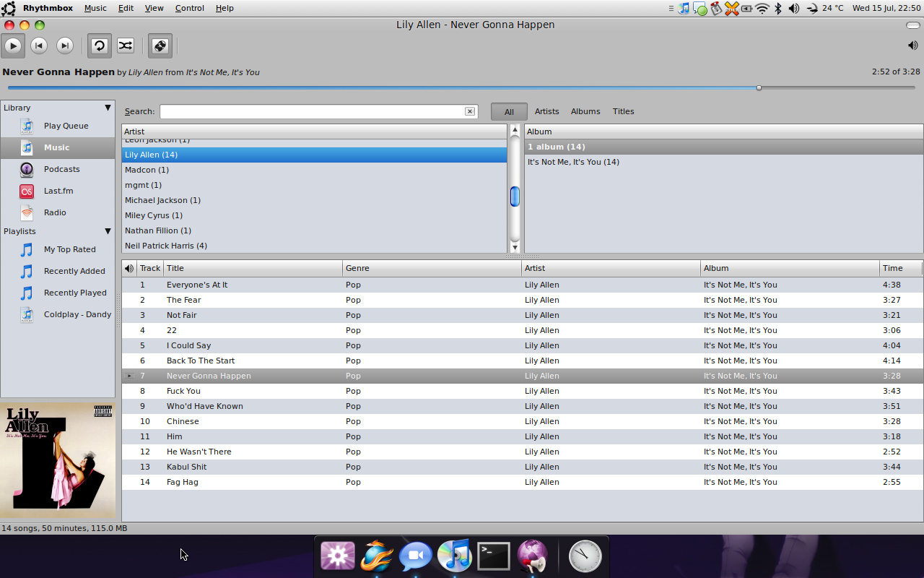Select the 1 album (14) row
Screen dimensions: 924x578
pyautogui.click(x=723, y=147)
